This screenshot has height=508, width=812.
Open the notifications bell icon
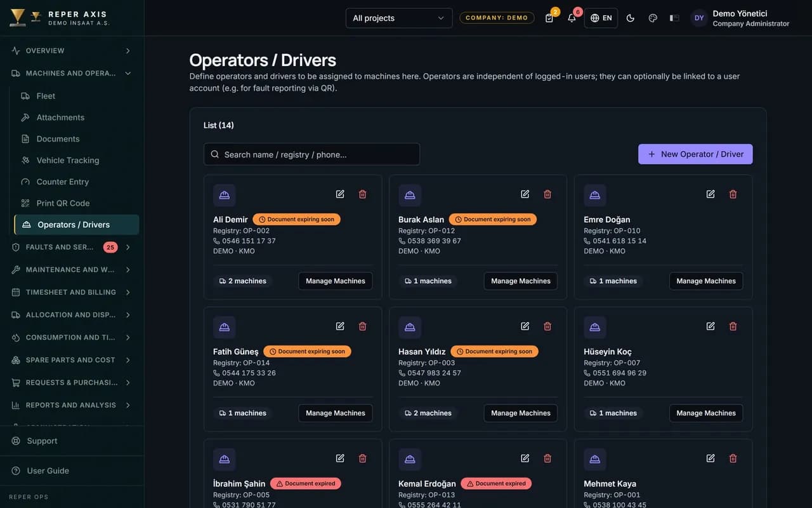(572, 18)
